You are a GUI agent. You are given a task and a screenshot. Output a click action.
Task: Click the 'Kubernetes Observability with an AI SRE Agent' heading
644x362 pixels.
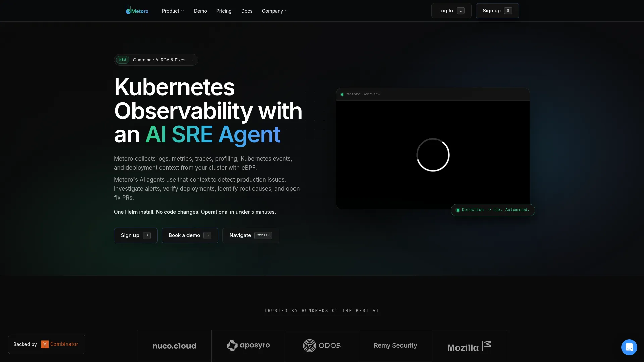point(208,111)
